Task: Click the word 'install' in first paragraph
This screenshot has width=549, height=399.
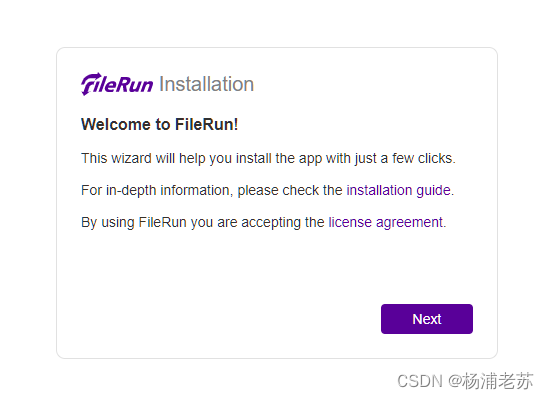Action: [253, 159]
